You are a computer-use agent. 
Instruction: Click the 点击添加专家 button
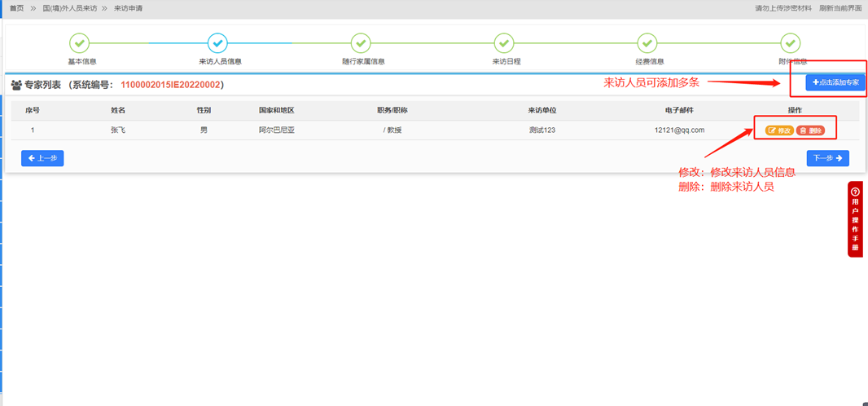click(835, 82)
